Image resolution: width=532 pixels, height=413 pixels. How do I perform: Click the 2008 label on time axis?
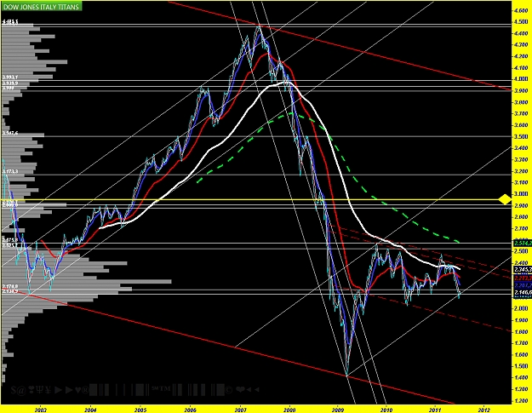click(x=289, y=410)
